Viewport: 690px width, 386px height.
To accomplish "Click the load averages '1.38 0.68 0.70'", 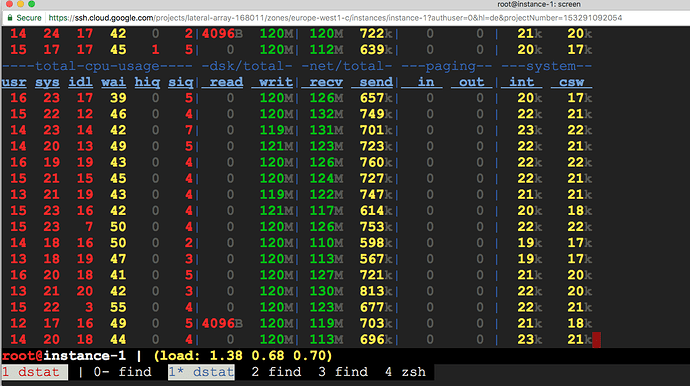I will pos(268,356).
